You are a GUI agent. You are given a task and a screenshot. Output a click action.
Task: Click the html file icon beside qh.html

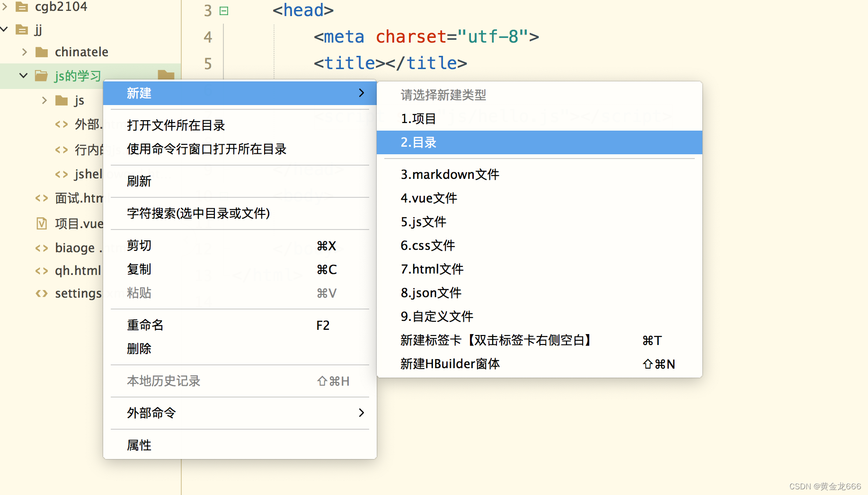pyautogui.click(x=42, y=271)
